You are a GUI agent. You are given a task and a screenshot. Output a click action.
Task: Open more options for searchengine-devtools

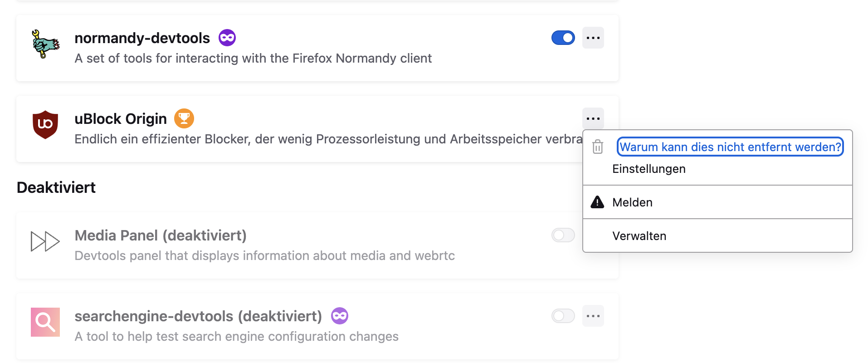tap(593, 316)
